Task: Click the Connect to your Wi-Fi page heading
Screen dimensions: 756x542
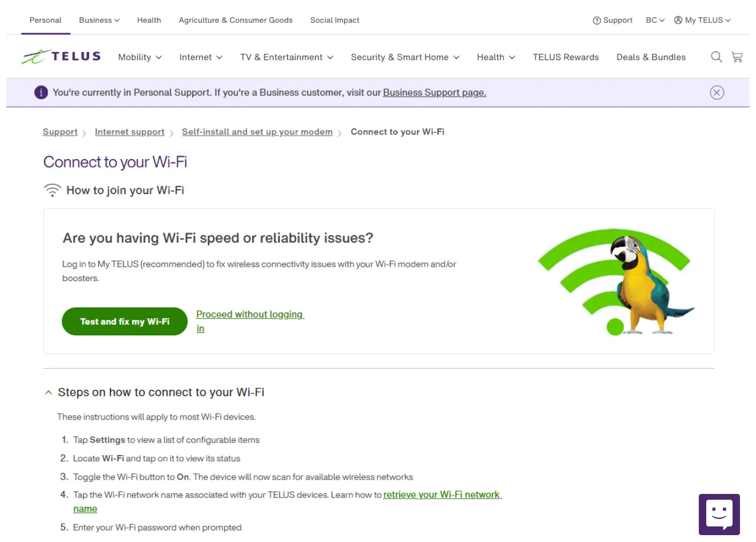Action: 116,163
